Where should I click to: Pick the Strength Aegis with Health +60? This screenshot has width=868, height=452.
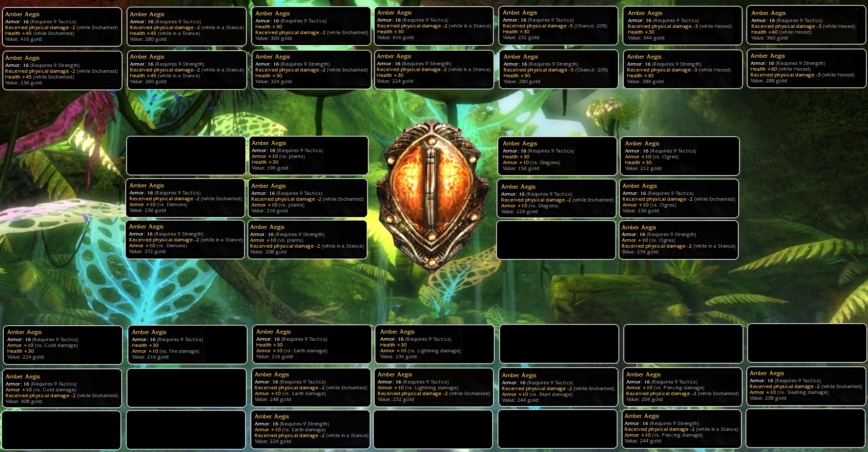(806, 69)
